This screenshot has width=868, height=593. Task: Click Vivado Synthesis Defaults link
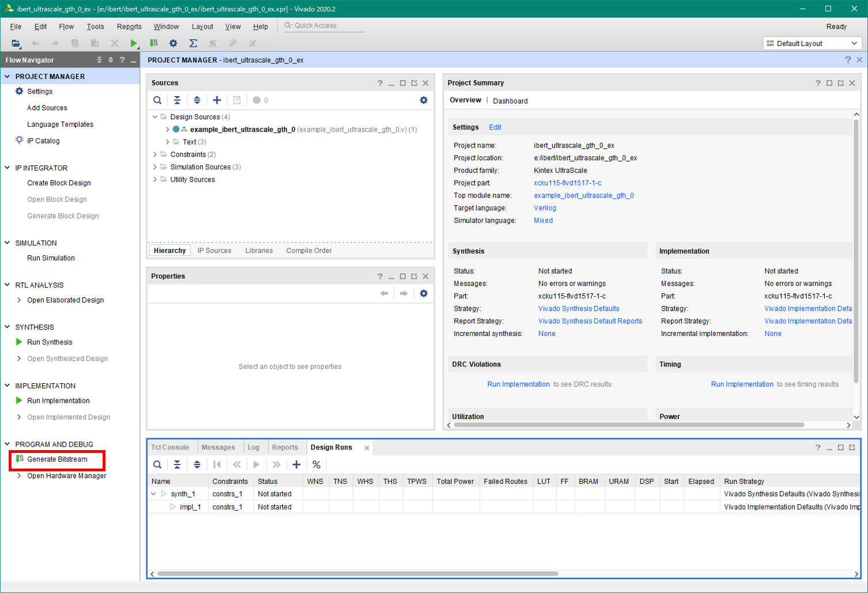pyautogui.click(x=579, y=309)
